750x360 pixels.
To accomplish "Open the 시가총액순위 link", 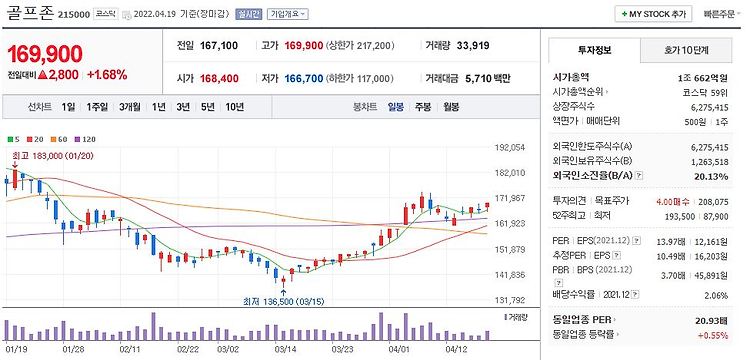I will pyautogui.click(x=581, y=92).
